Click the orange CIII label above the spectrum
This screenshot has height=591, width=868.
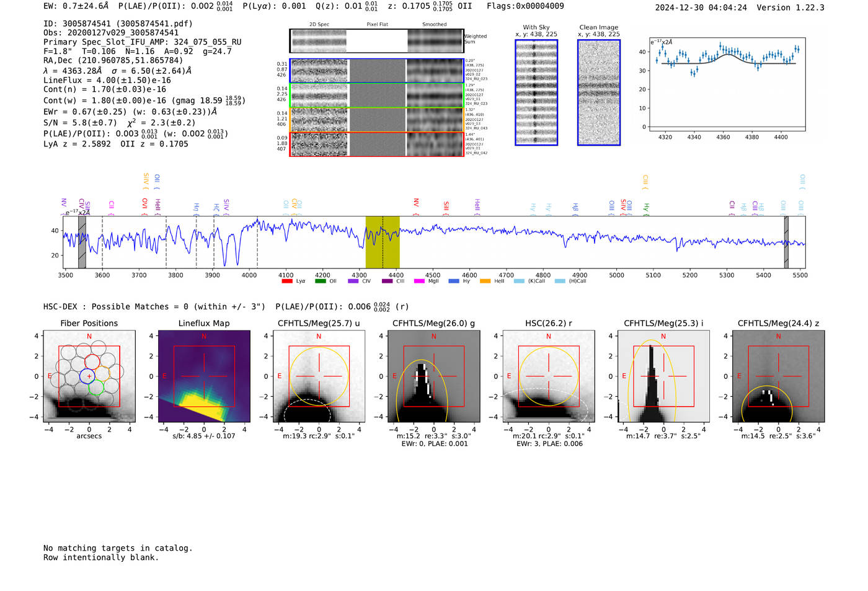[x=645, y=182]
